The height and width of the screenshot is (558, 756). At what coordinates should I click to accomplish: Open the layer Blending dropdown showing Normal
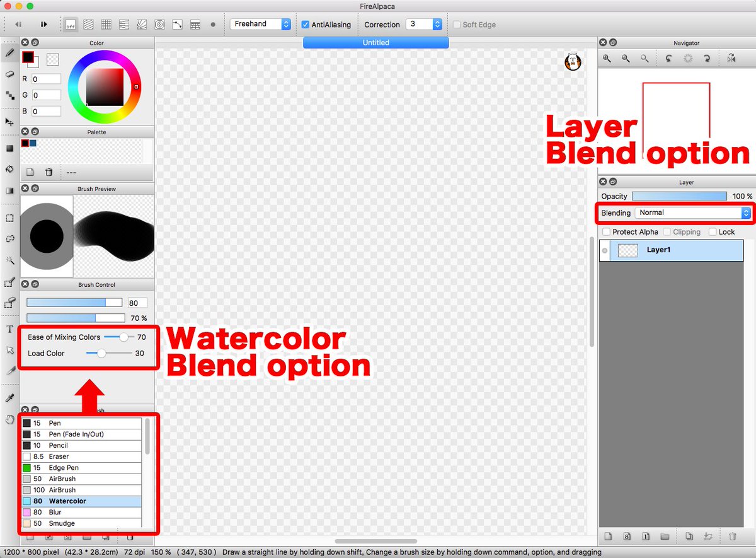(693, 212)
